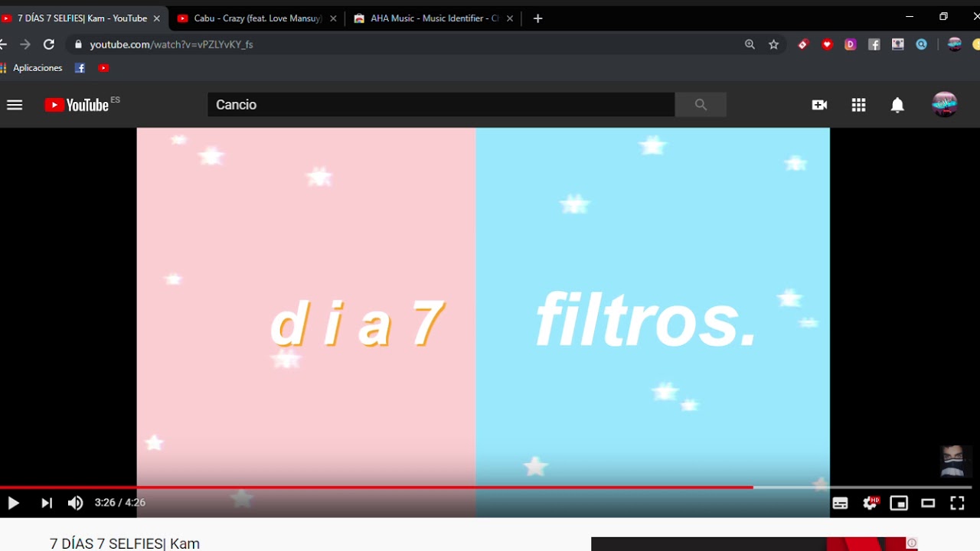Close the AHA Music tab

[509, 18]
